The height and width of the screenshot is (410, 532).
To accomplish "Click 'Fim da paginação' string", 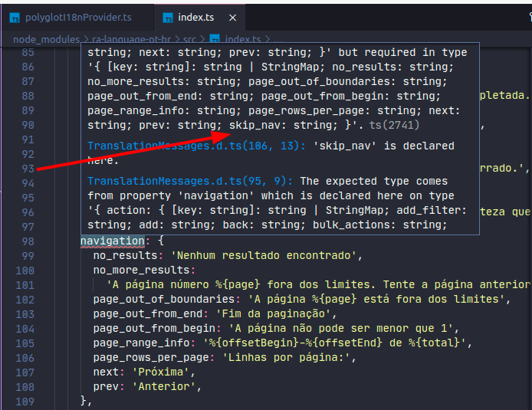I will tap(273, 313).
